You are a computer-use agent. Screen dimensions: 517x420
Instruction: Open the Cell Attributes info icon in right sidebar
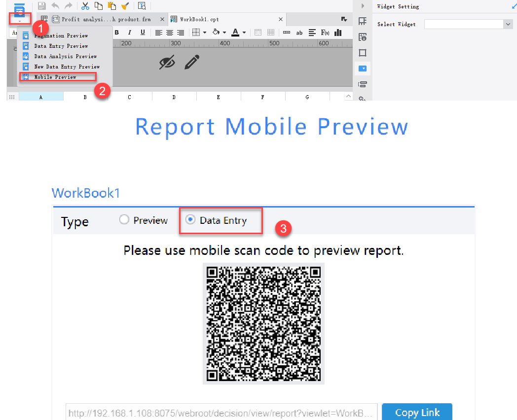pos(363,37)
